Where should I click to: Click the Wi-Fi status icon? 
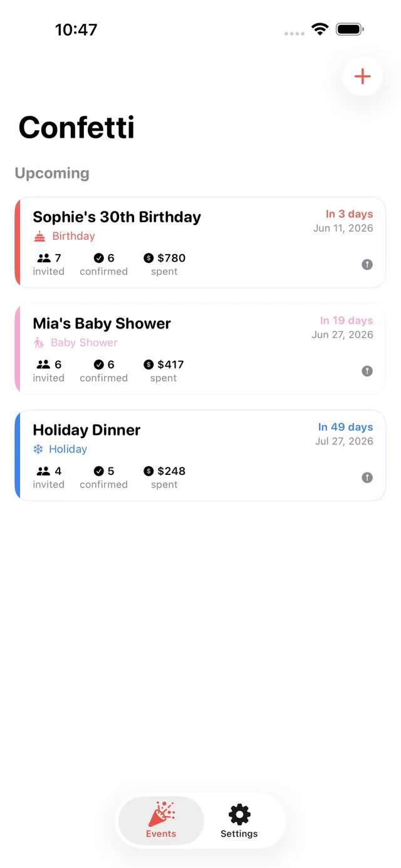(320, 29)
